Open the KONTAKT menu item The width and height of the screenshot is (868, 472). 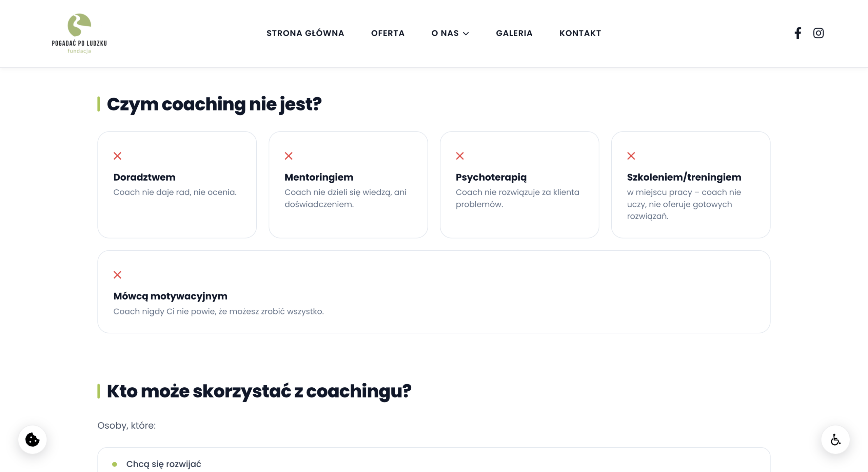pyautogui.click(x=580, y=33)
